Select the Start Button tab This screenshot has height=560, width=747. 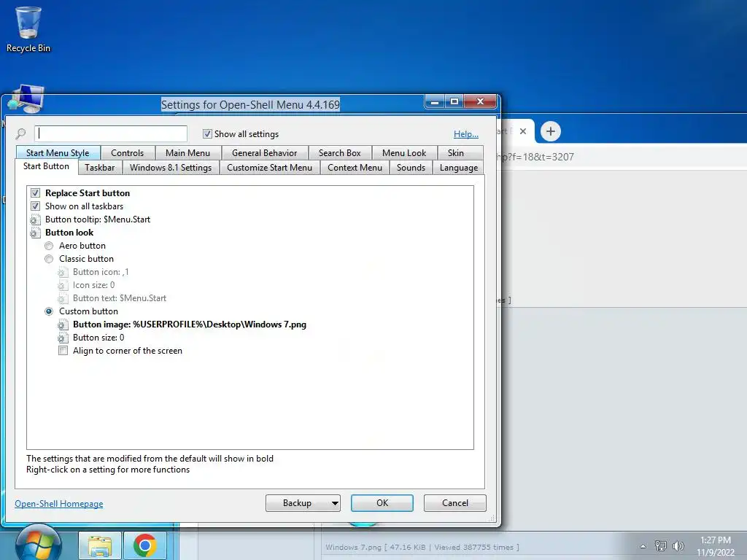pyautogui.click(x=46, y=166)
